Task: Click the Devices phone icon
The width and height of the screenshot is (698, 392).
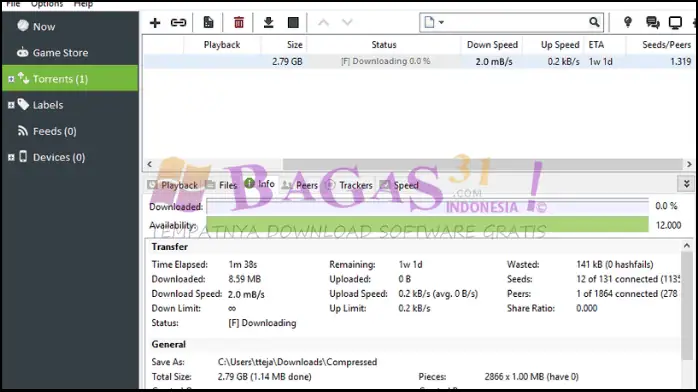Action: [23, 157]
